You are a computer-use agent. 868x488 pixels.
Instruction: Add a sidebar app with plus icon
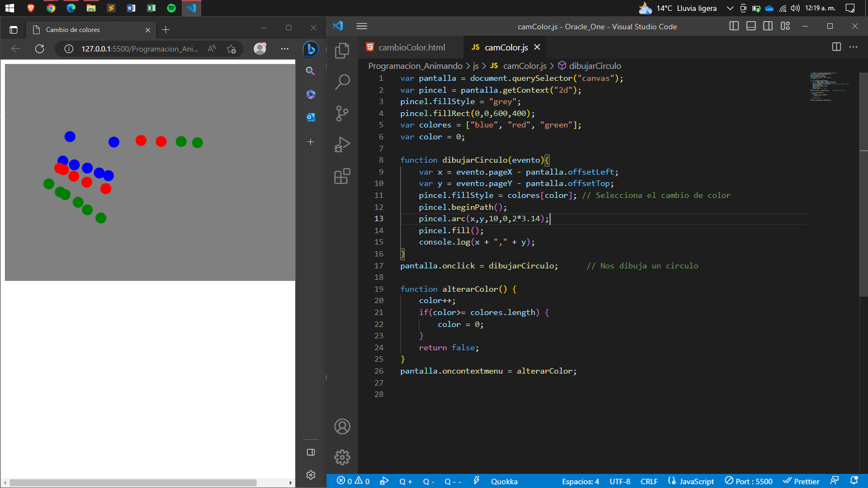pos(310,142)
